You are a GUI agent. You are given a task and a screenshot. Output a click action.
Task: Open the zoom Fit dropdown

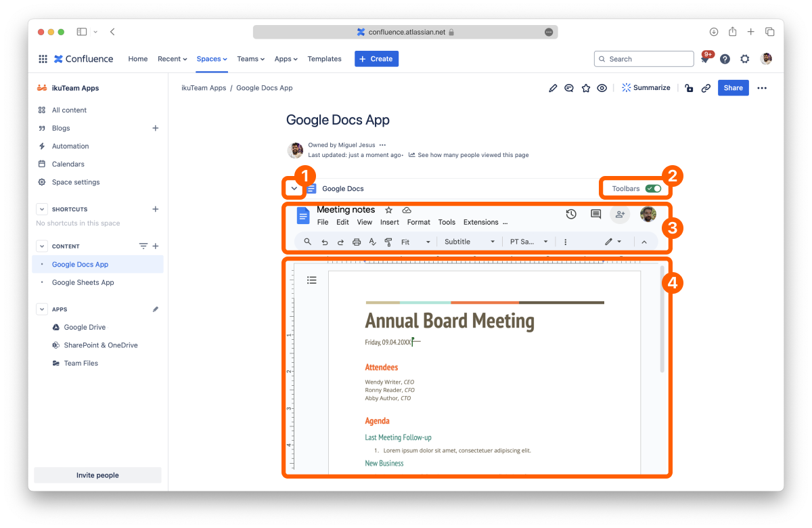point(415,242)
